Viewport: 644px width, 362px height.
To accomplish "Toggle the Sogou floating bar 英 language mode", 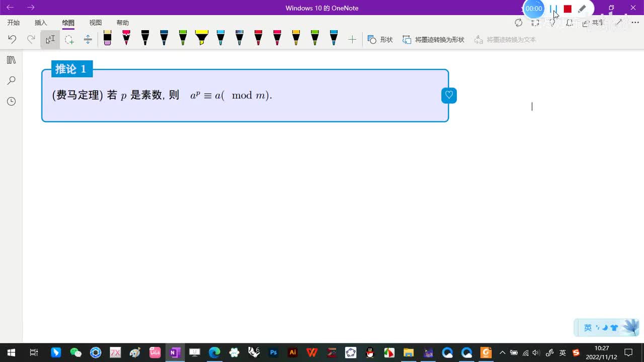I will pyautogui.click(x=588, y=328).
